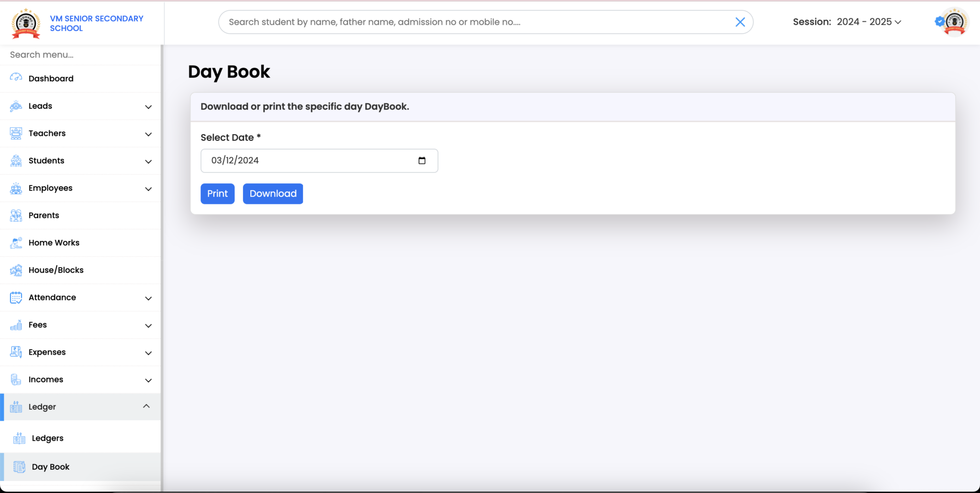
Task: Click the Students sidebar icon
Action: tap(15, 161)
